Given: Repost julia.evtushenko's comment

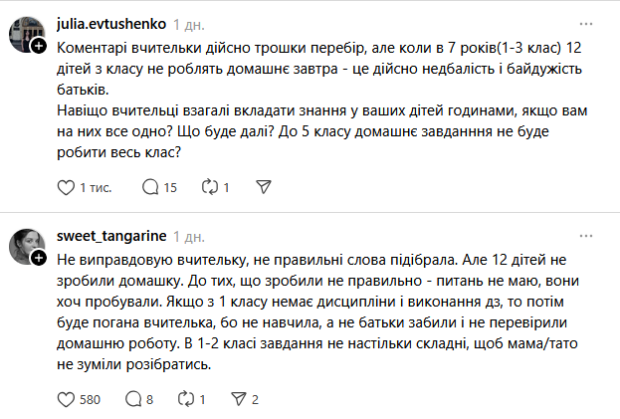Looking at the screenshot, I should tap(210, 187).
